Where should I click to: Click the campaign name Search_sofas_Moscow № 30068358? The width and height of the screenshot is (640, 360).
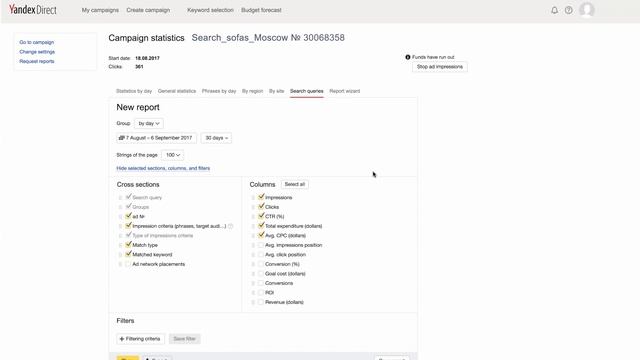268,38
